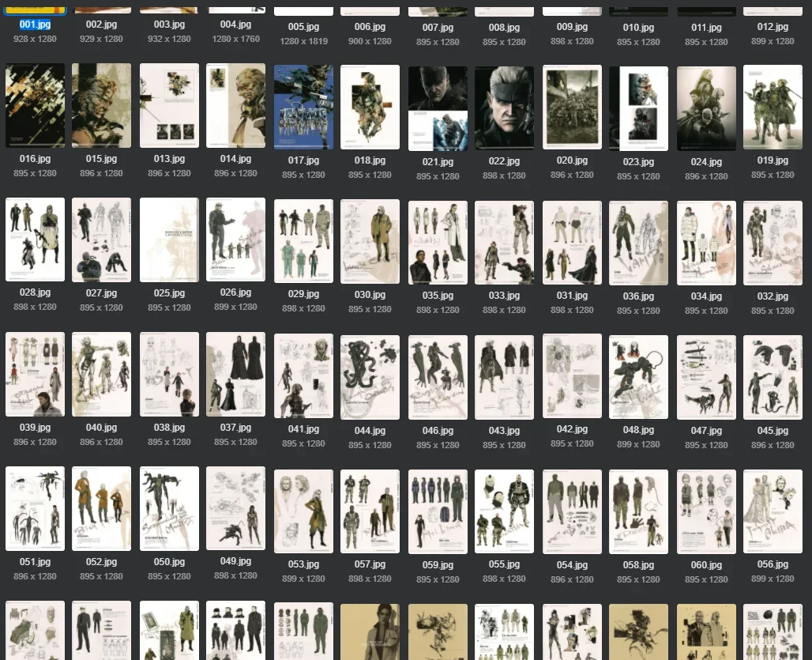812x660 pixels.
Task: Click the 900 x 1280 dimensions text
Action: pos(370,41)
